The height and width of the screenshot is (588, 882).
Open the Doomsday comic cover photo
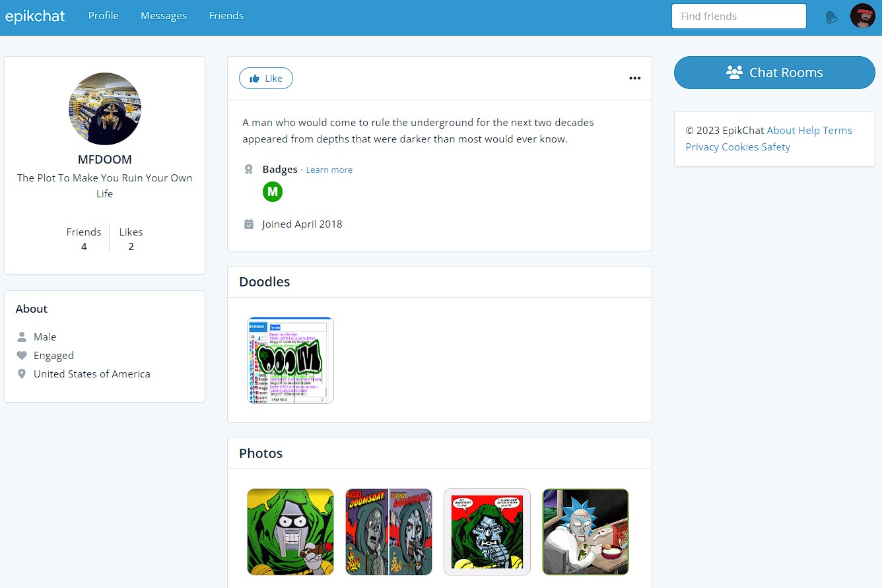pyautogui.click(x=389, y=532)
